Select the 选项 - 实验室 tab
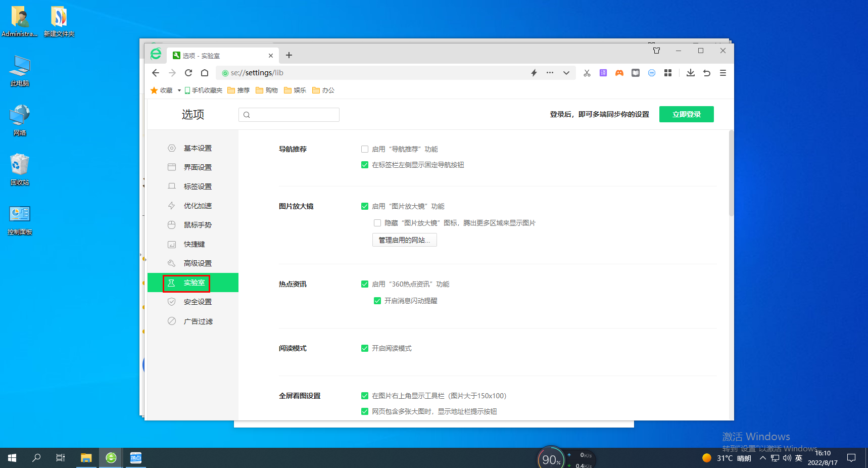This screenshot has width=868, height=468. pos(222,56)
